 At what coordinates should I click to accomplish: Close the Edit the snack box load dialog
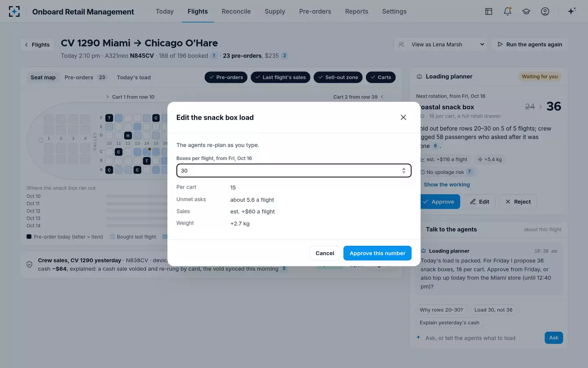(x=403, y=117)
